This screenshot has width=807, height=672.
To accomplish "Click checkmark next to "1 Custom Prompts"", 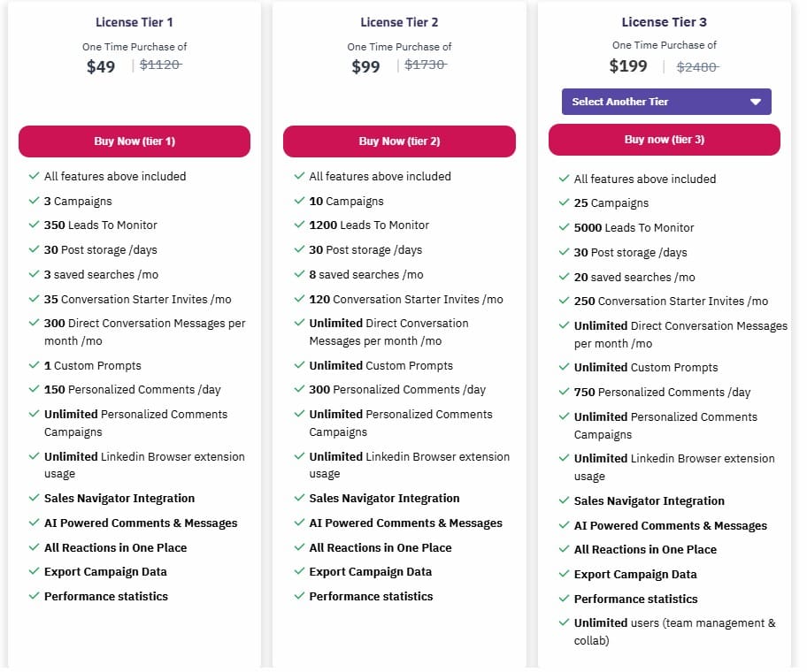I will [34, 365].
